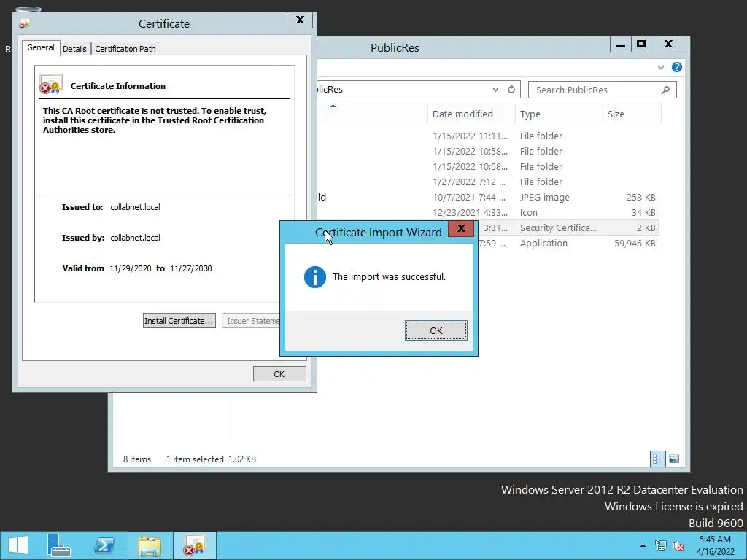Click the Certificate taskbar icon

[x=194, y=545]
